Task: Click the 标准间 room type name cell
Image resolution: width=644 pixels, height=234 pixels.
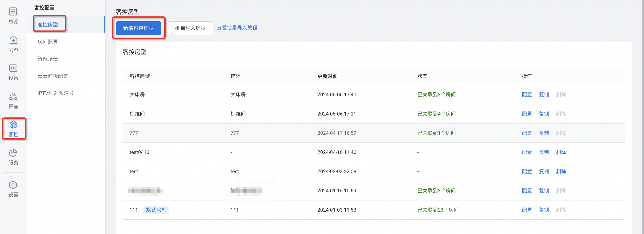Action: click(137, 114)
